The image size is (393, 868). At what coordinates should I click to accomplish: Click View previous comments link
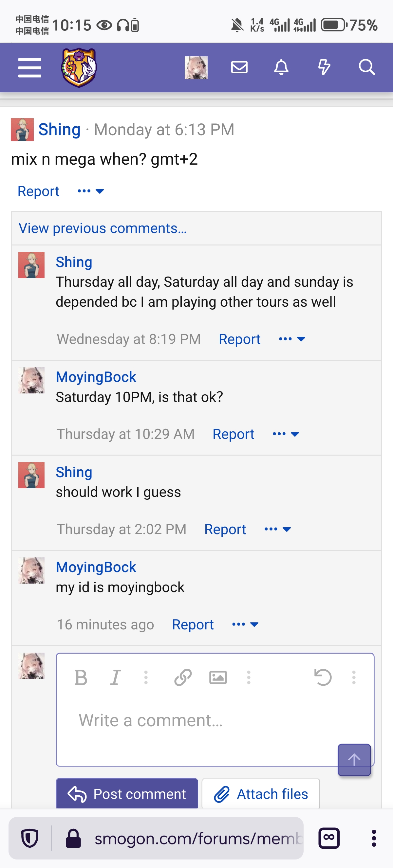point(103,228)
